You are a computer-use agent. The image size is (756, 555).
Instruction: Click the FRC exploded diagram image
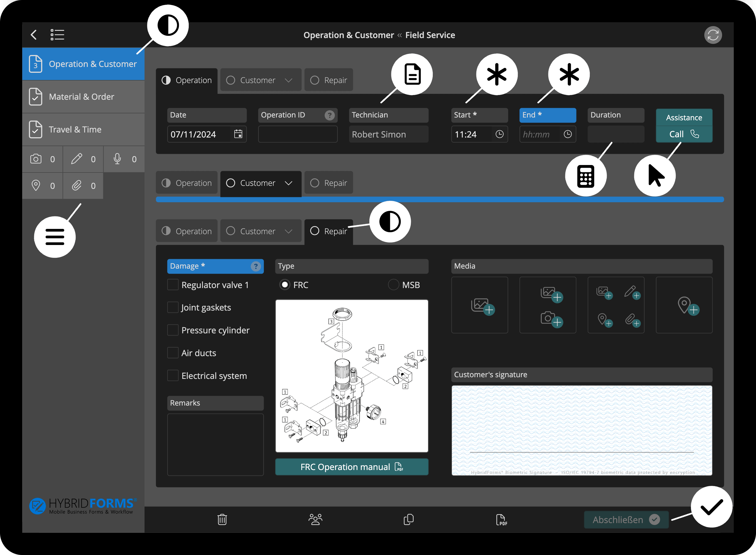pyautogui.click(x=352, y=376)
